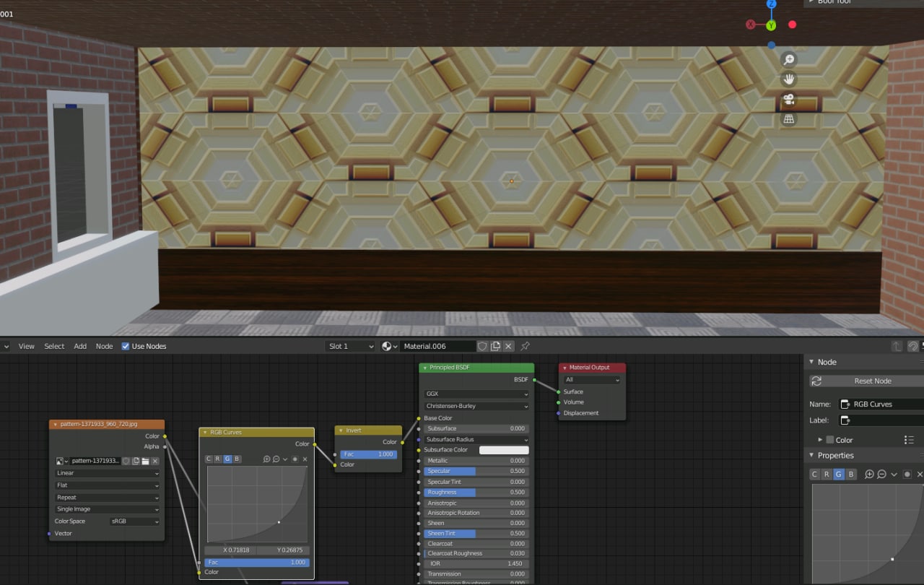Uncheck the Use Nodes checkbox
The image size is (924, 585).
tap(126, 346)
